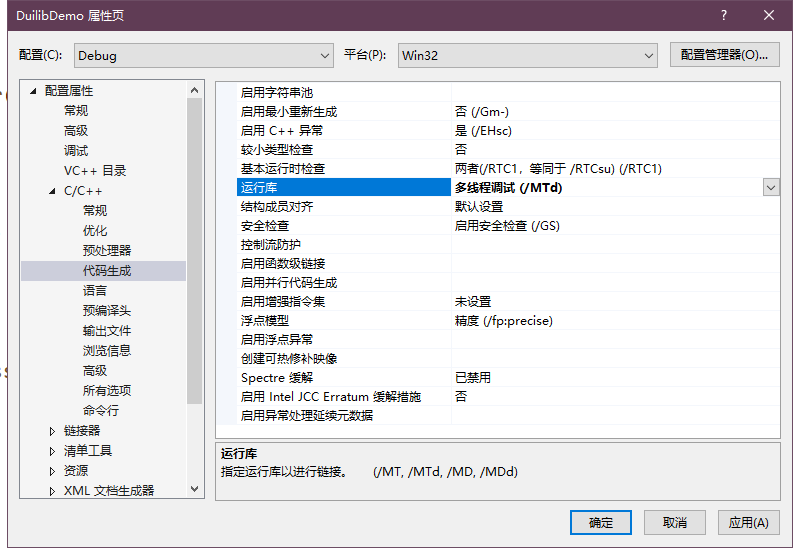This screenshot has width=800, height=555.
Task: Open the 运行库 value dropdown arrow
Action: (x=771, y=187)
